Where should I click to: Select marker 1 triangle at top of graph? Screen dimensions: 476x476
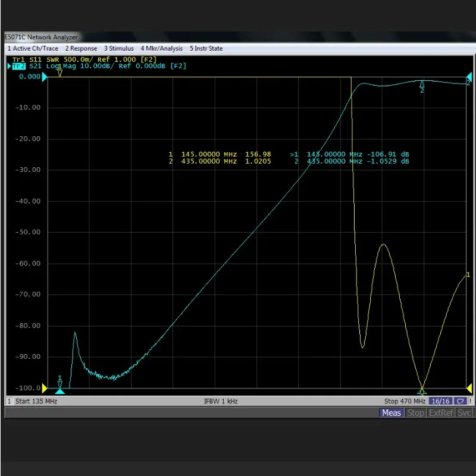59,72
